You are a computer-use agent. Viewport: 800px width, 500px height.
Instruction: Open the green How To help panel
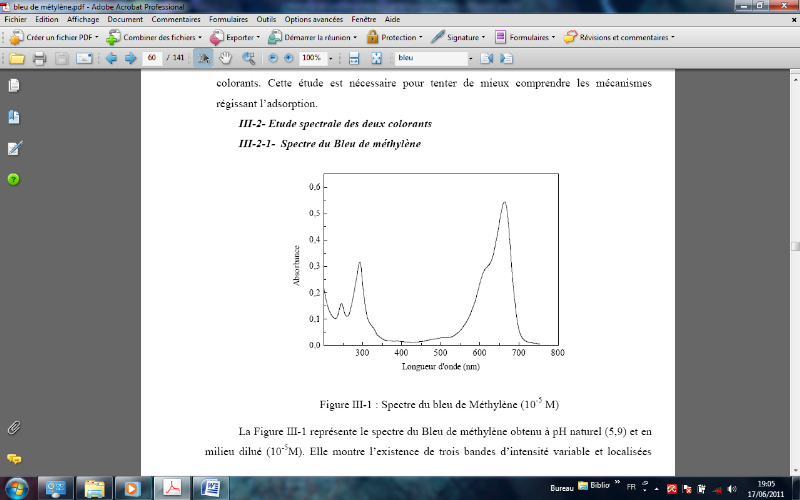[14, 179]
